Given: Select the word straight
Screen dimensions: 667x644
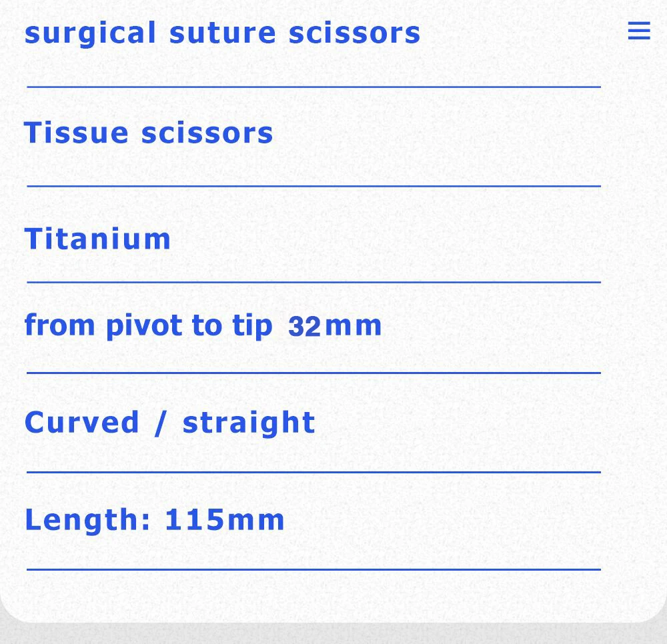Looking at the screenshot, I should [249, 423].
